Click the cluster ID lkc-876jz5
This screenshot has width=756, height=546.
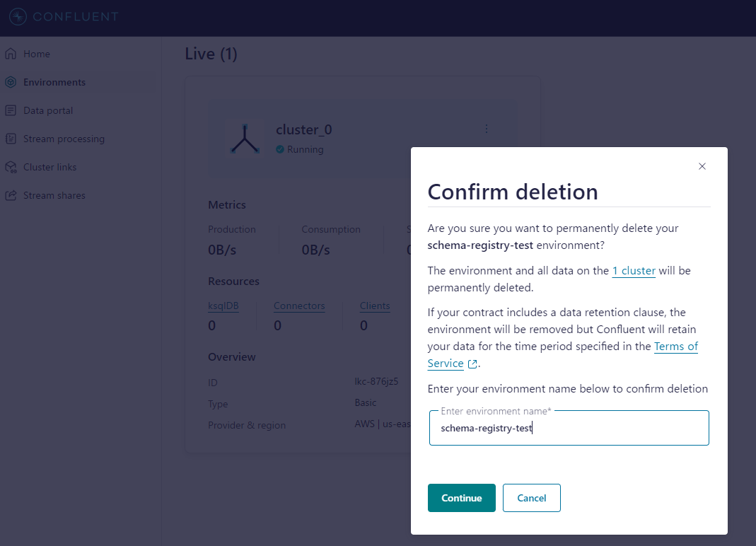pyautogui.click(x=376, y=381)
